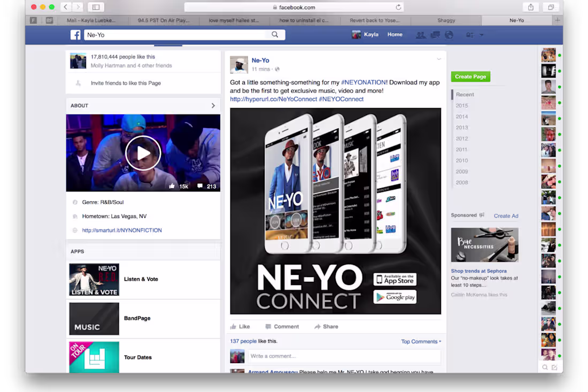Open the Notifications globe icon
Viewport: 588px width, 392px height.
click(449, 35)
